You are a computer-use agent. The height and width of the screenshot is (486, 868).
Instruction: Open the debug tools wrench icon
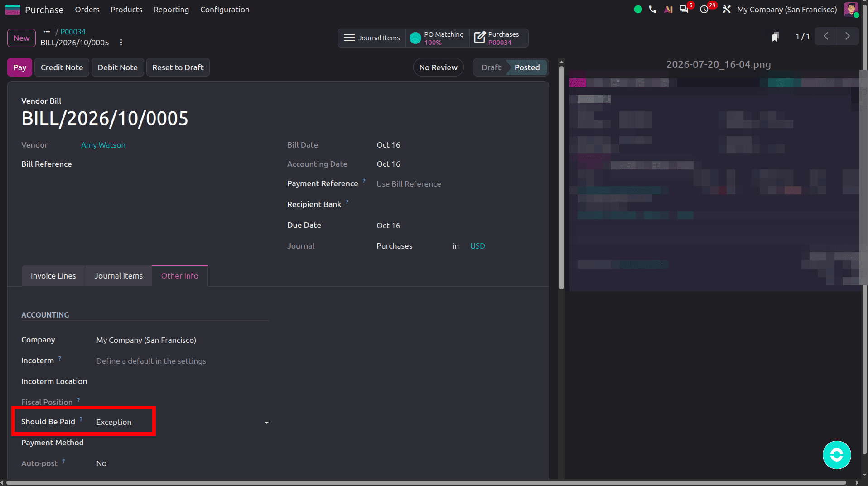pyautogui.click(x=727, y=10)
